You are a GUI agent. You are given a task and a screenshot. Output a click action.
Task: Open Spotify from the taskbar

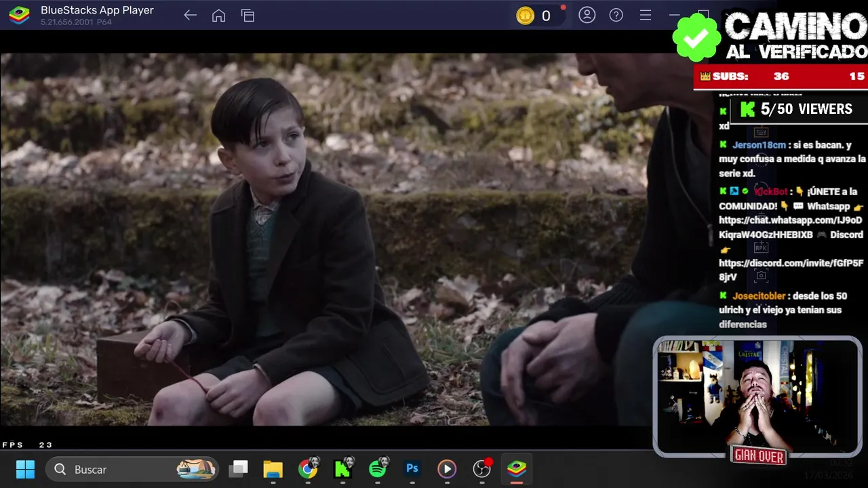(x=378, y=469)
